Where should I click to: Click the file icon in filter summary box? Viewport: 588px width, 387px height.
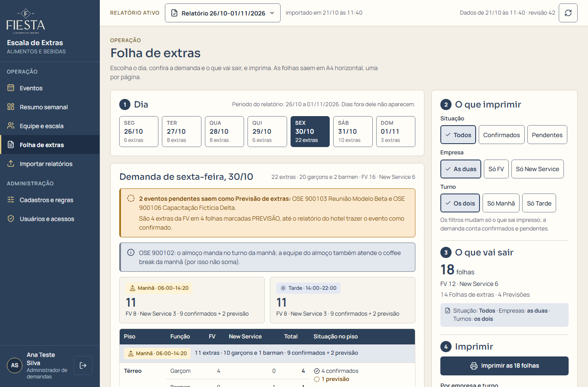[x=448, y=310]
